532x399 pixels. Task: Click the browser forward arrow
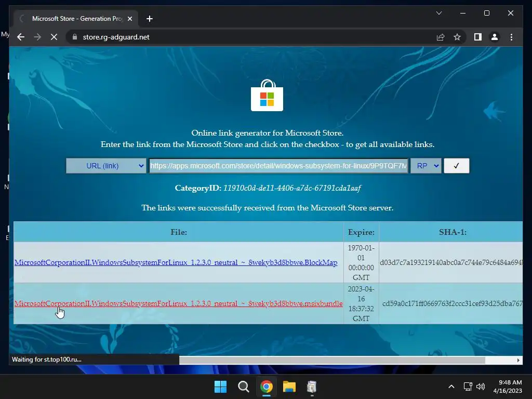[x=37, y=37]
